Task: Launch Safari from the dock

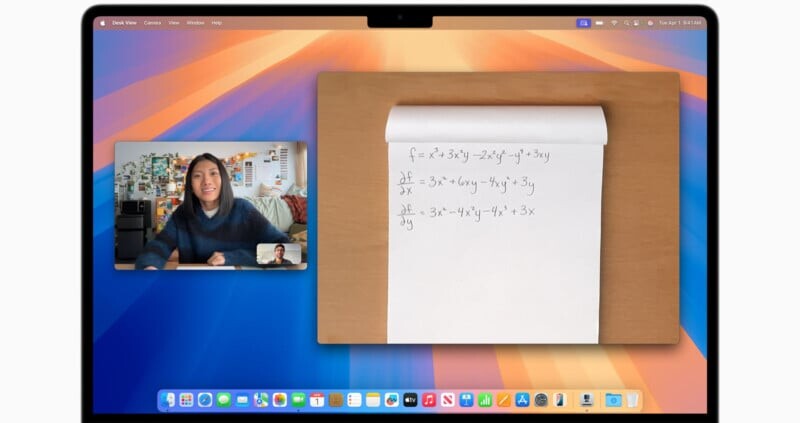Action: [x=205, y=400]
